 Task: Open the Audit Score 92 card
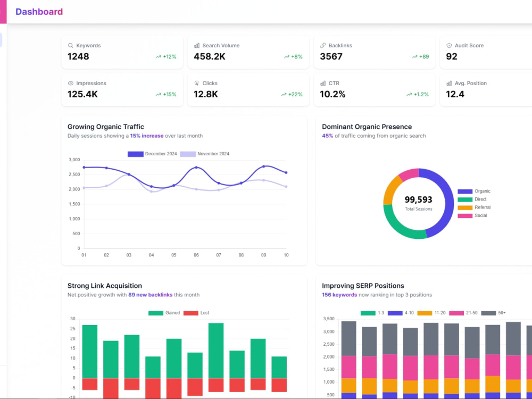point(486,52)
